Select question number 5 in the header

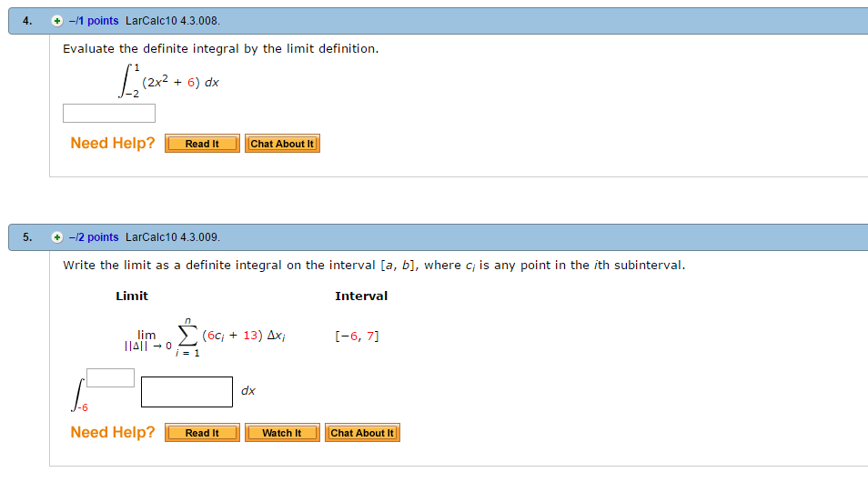tap(28, 237)
